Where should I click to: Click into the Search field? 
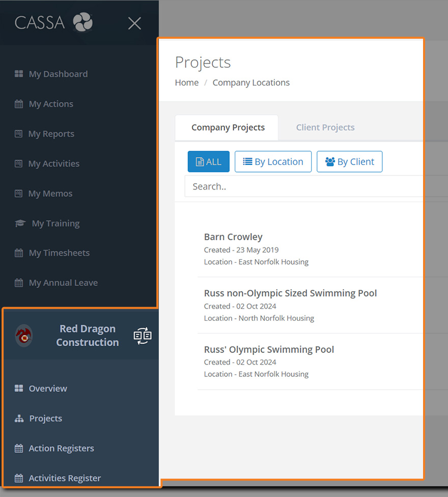click(305, 186)
